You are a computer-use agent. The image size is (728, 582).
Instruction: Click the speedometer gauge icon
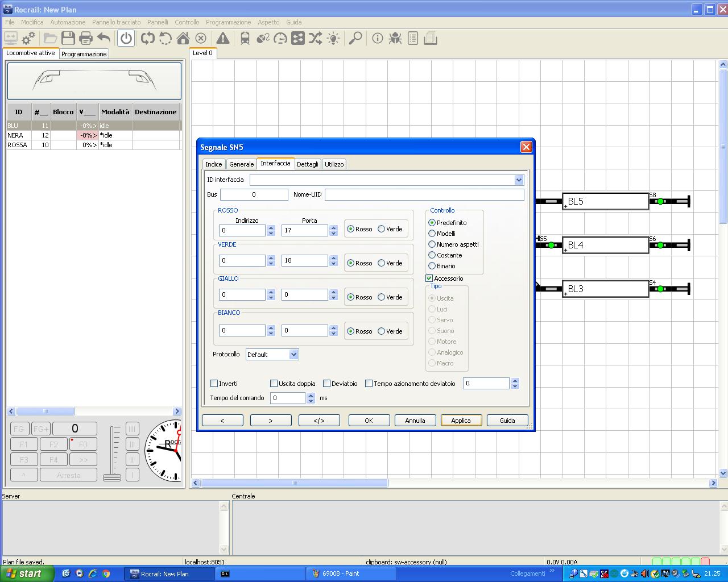(x=280, y=38)
